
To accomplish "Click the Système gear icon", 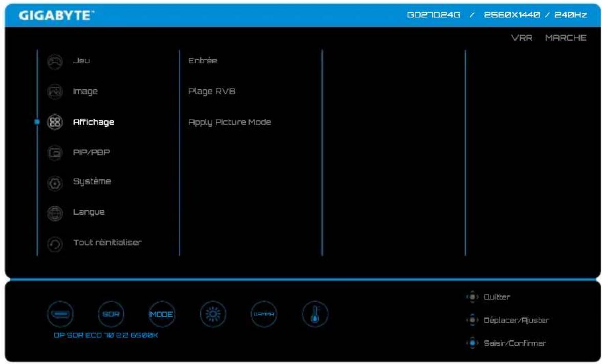I will coord(55,183).
